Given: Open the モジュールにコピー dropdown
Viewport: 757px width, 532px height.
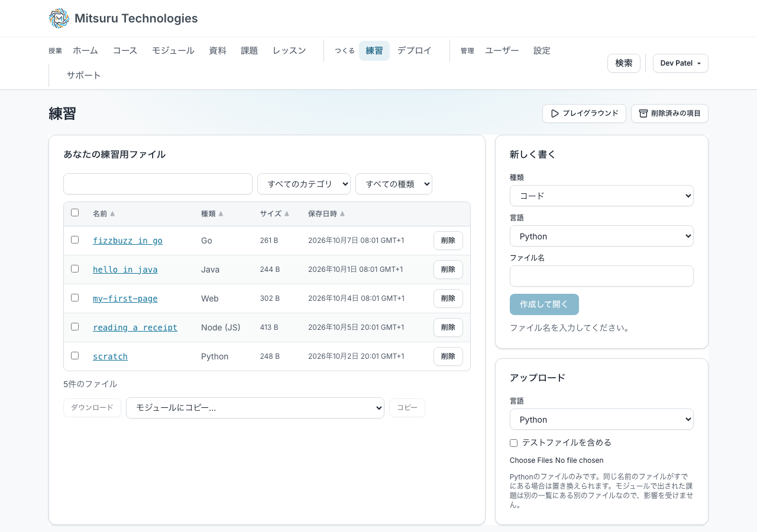Looking at the screenshot, I should pyautogui.click(x=255, y=408).
